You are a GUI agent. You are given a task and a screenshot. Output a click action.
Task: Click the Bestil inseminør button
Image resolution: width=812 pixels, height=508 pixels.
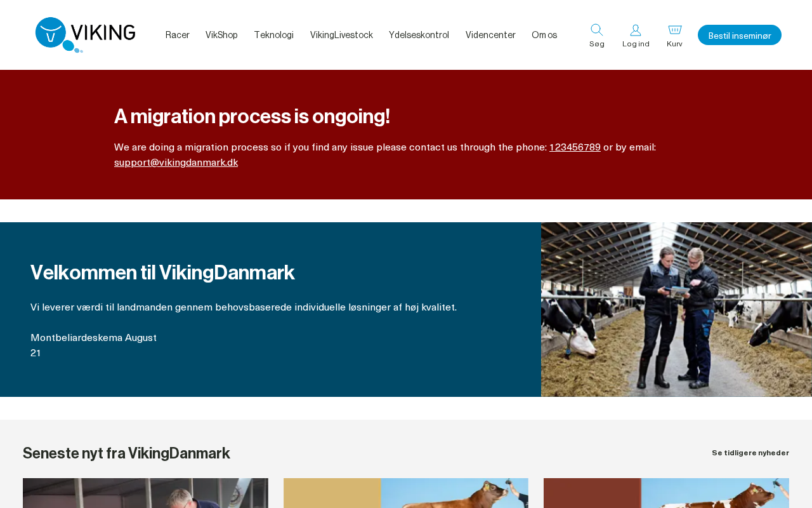tap(740, 35)
